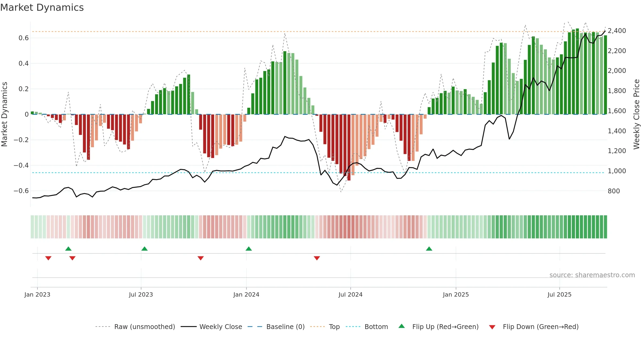Click the −0.2 dynamics tick label
The image size is (644, 362).
[21, 140]
